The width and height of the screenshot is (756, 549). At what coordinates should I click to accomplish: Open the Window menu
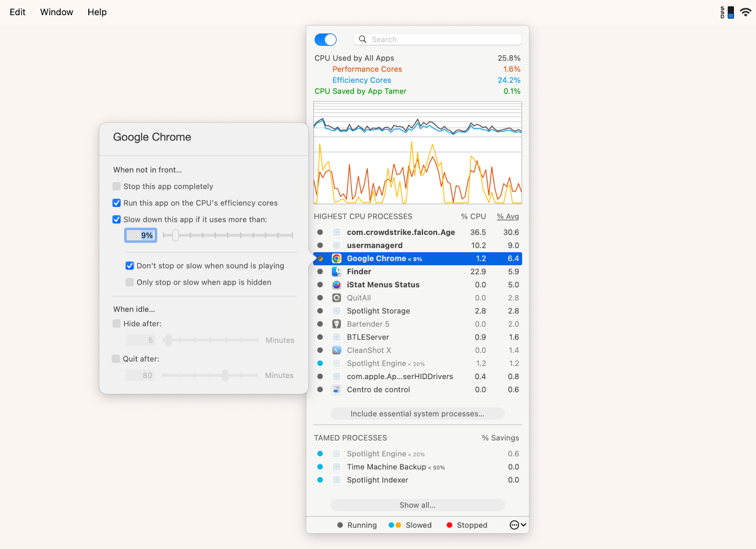(x=56, y=12)
